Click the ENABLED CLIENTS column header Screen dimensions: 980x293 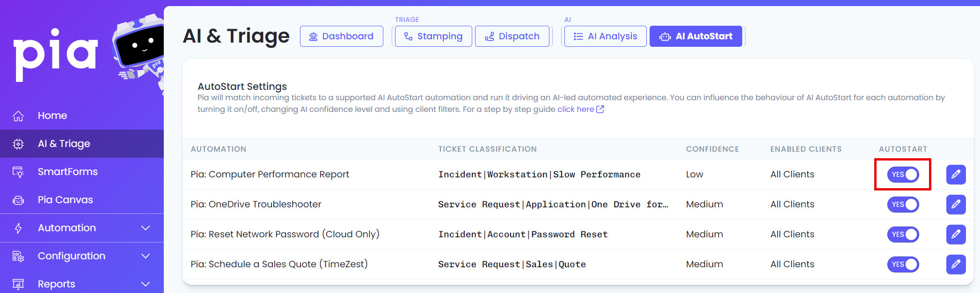coord(806,149)
